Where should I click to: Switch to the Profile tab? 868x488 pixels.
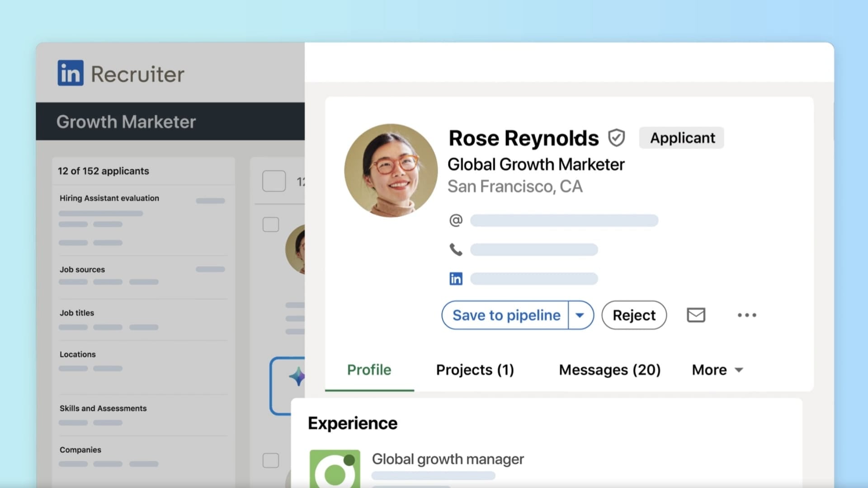(x=369, y=370)
